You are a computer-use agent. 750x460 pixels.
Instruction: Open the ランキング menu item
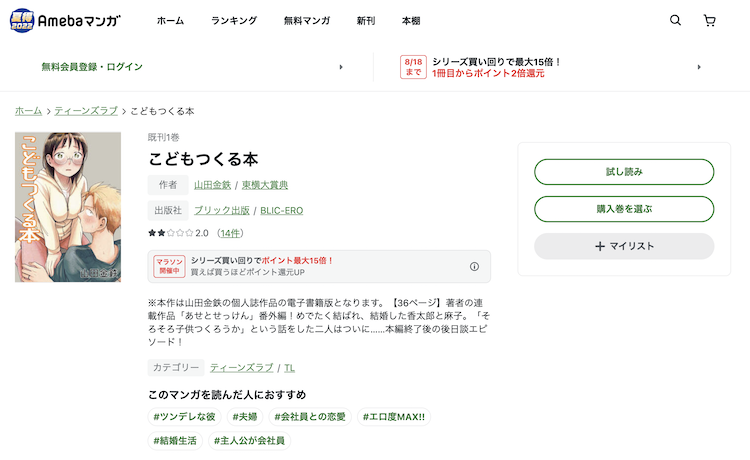(x=234, y=21)
